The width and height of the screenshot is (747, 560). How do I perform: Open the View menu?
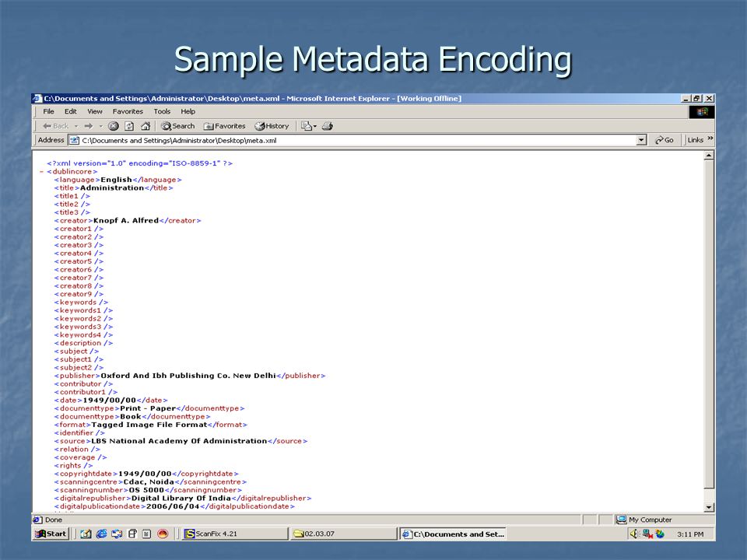[x=95, y=111]
